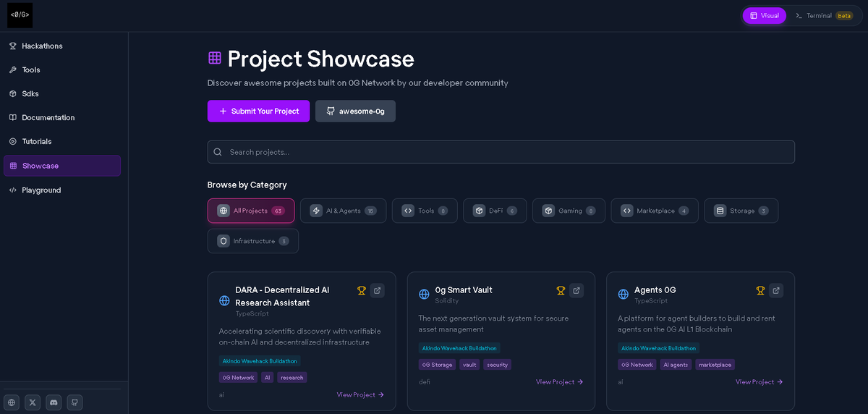Viewport: 868px width, 414px height.
Task: Filter by DeFi category
Action: pos(495,211)
